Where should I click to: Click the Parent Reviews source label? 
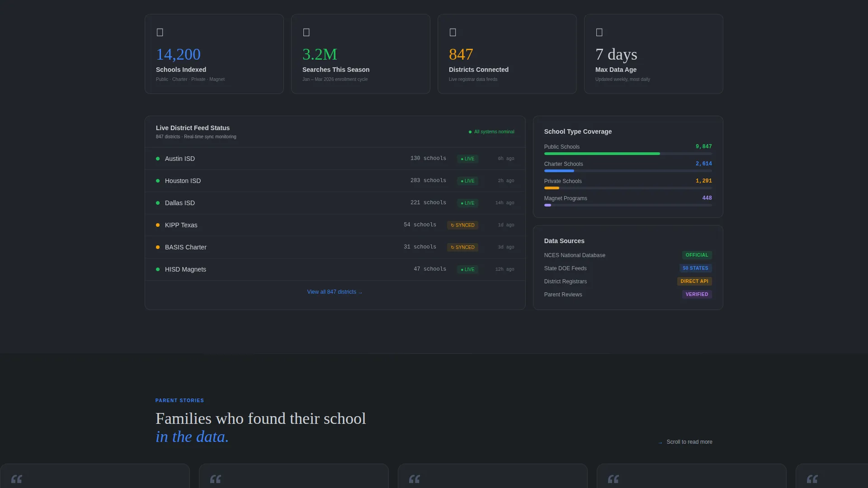point(563,295)
